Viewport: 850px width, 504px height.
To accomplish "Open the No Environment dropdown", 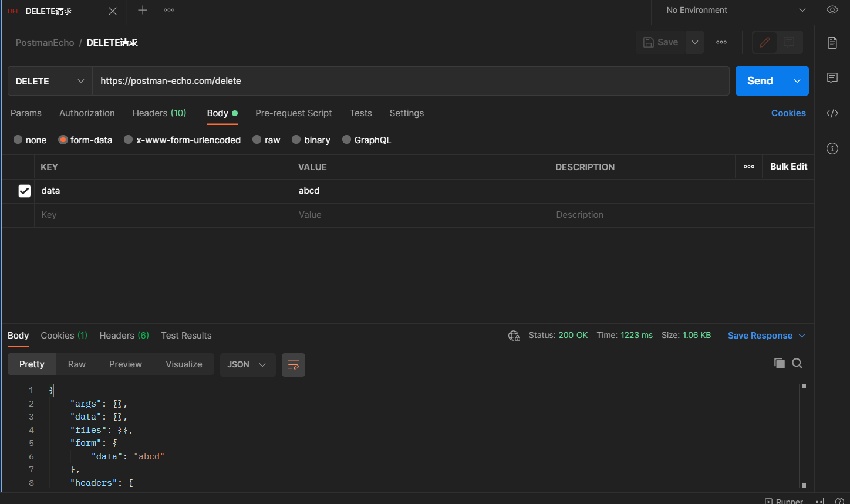I will click(736, 10).
